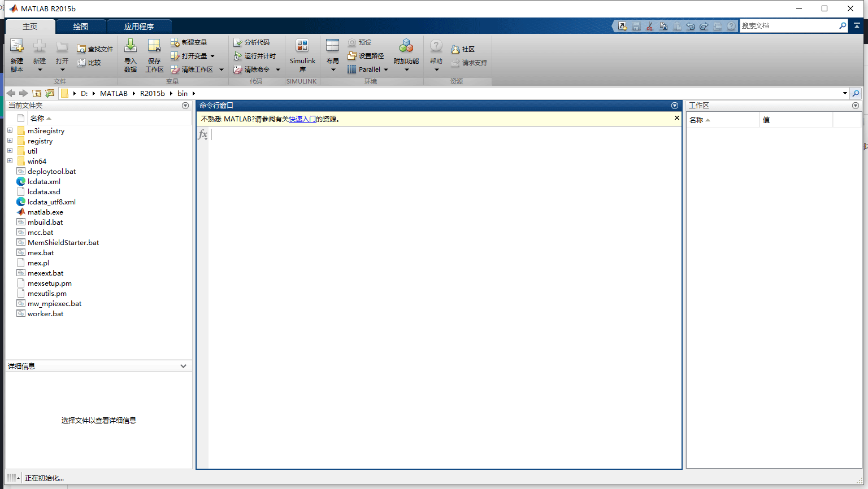Select the file MemShieldStarter.bat
This screenshot has width=868, height=489.
coord(63,242)
